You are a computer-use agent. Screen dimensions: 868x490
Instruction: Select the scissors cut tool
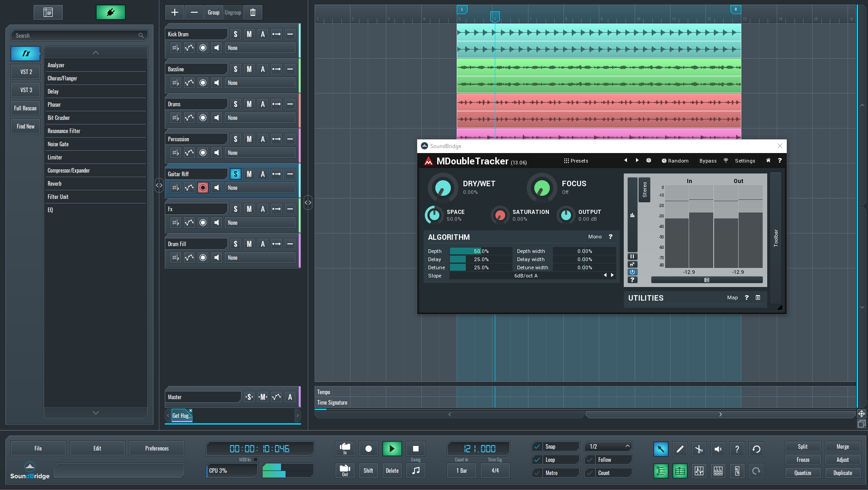tap(699, 449)
